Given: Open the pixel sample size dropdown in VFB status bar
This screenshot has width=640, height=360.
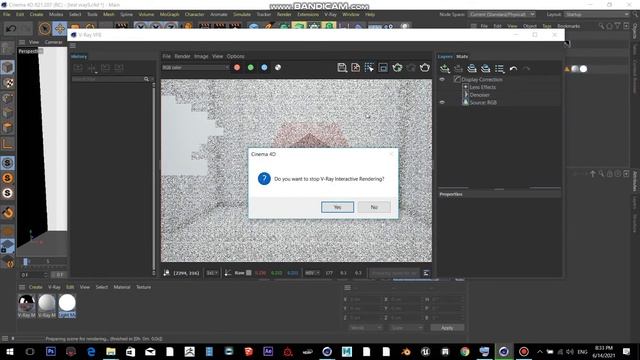Looking at the screenshot, I should point(212,273).
